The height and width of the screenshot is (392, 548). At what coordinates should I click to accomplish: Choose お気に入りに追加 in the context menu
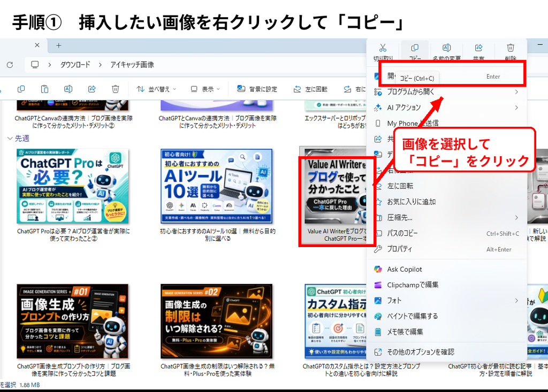coord(446,202)
